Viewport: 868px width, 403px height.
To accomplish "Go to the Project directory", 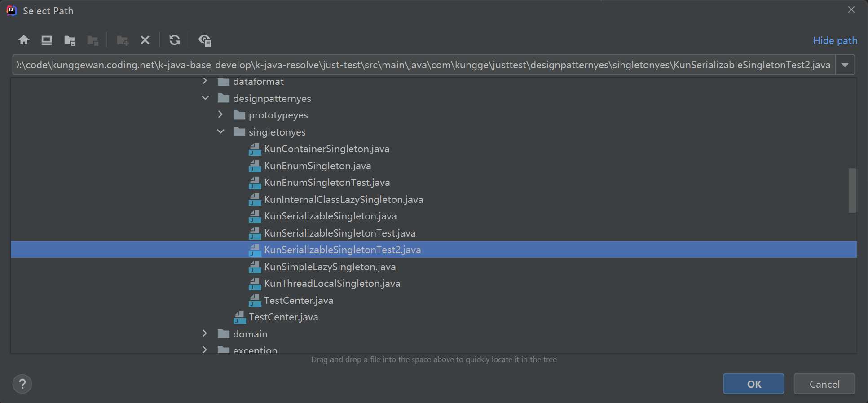I will [70, 40].
